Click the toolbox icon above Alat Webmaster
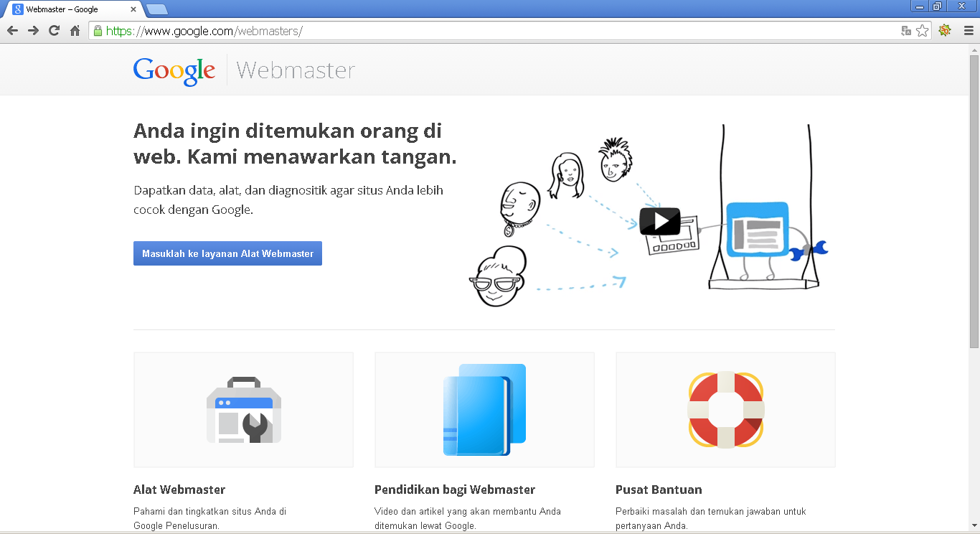Screen dimensions: 980x534 (x=243, y=409)
